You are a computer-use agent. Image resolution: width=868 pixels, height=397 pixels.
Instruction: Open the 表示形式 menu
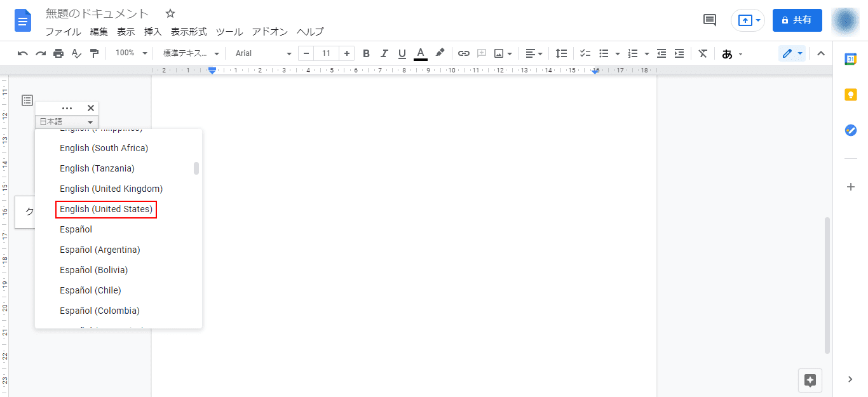click(189, 32)
